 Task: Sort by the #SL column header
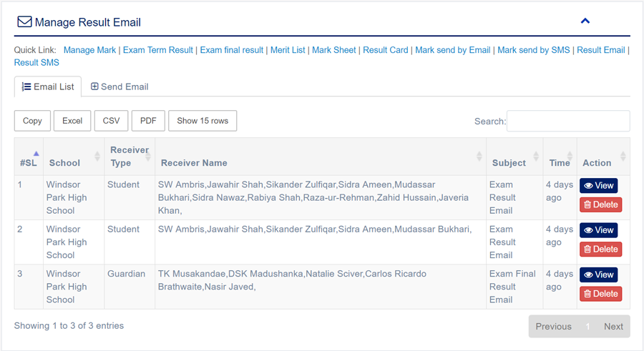[x=29, y=157]
